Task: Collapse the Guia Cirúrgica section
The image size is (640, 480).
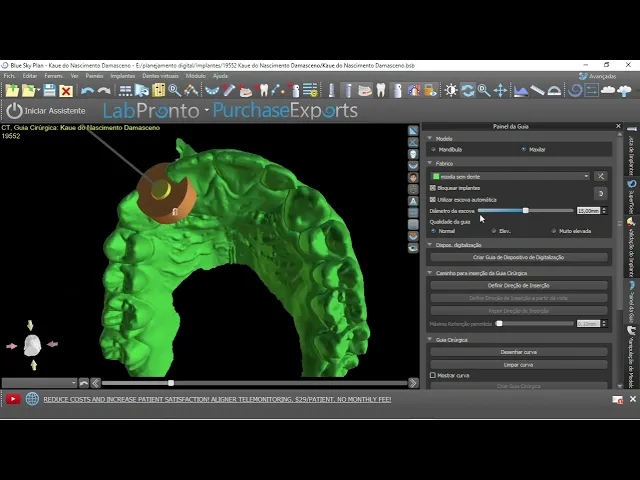Action: (430, 339)
